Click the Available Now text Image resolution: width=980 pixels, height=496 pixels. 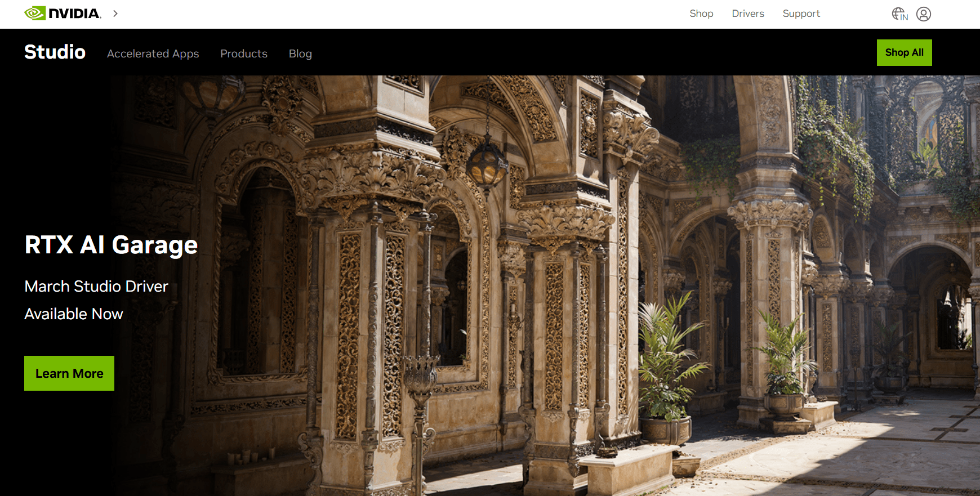pos(74,314)
